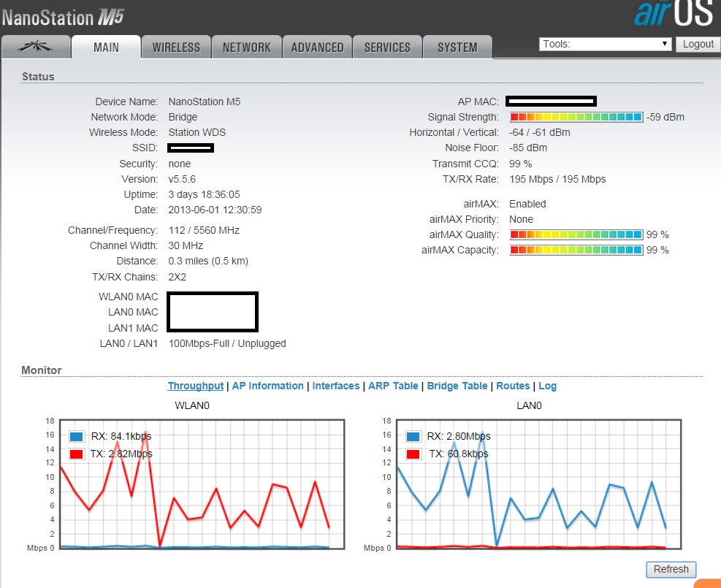The width and height of the screenshot is (721, 588).
Task: Click the RX: 84.1kbps legend text
Action: point(121,436)
